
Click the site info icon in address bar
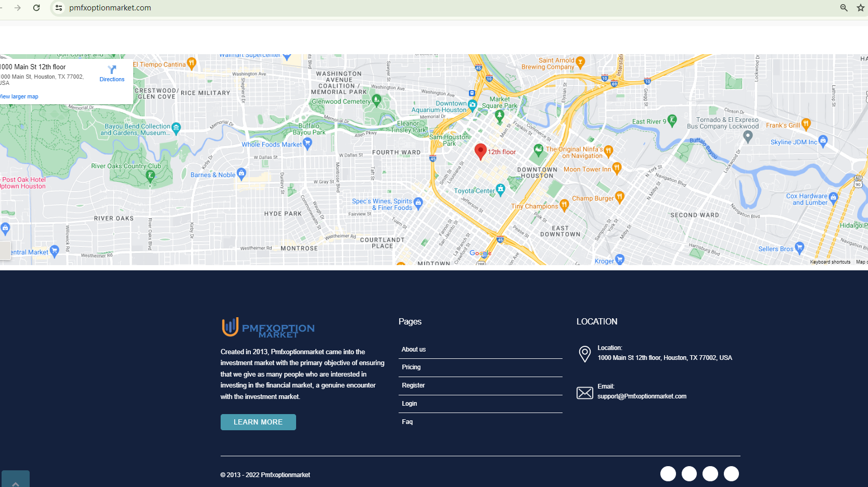point(59,8)
